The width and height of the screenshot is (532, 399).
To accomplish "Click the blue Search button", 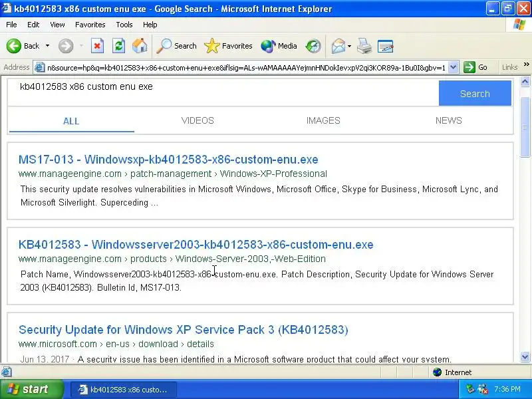I will pyautogui.click(x=475, y=93).
